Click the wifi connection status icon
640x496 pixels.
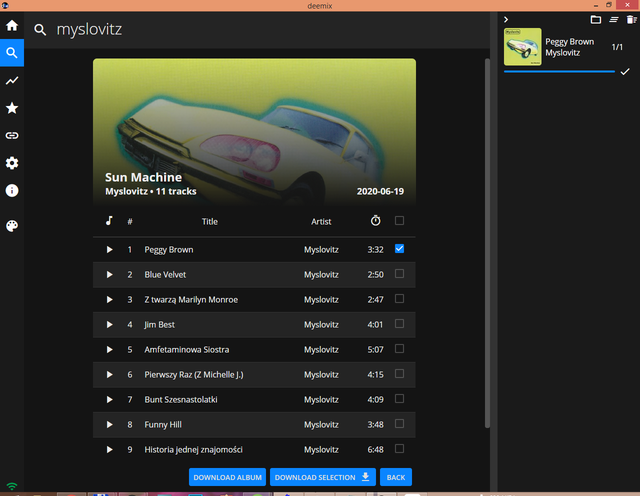[12, 486]
